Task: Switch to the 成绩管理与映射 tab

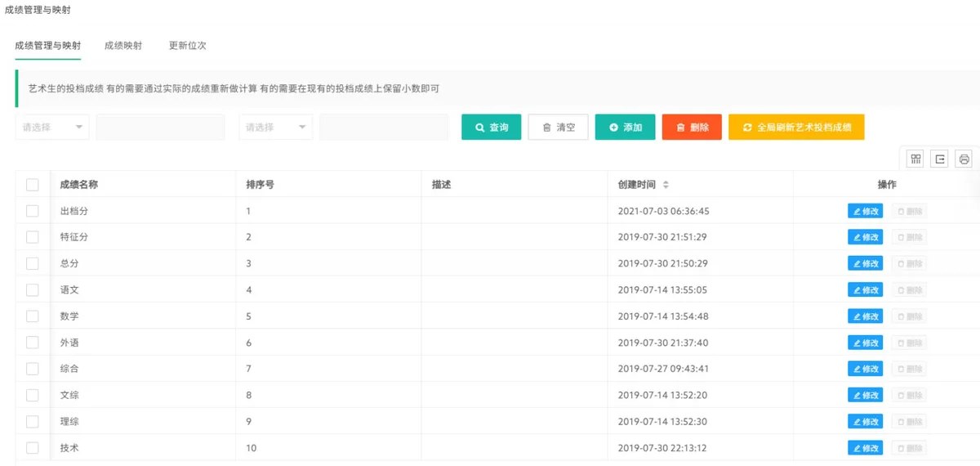Action: click(48, 46)
